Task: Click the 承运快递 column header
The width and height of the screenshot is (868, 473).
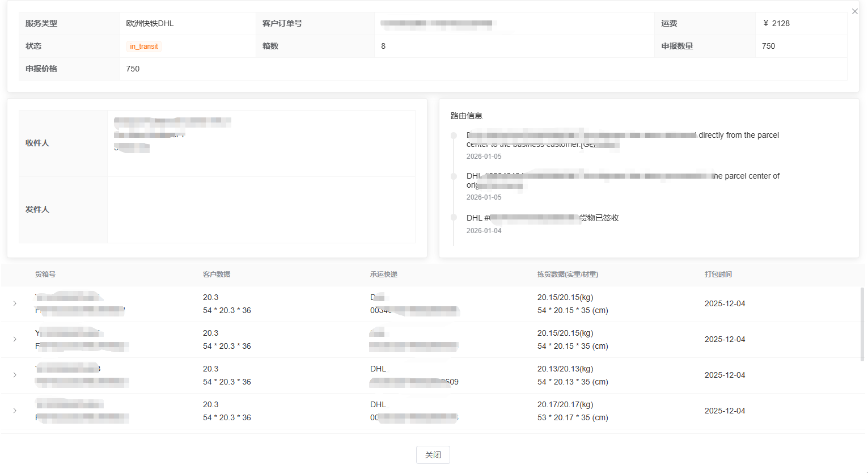Action: [384, 274]
